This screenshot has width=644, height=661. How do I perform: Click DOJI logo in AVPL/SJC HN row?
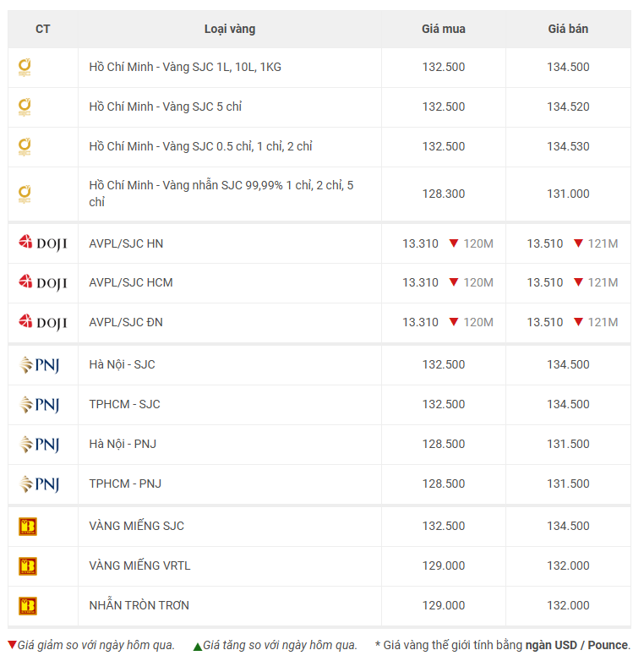point(42,243)
